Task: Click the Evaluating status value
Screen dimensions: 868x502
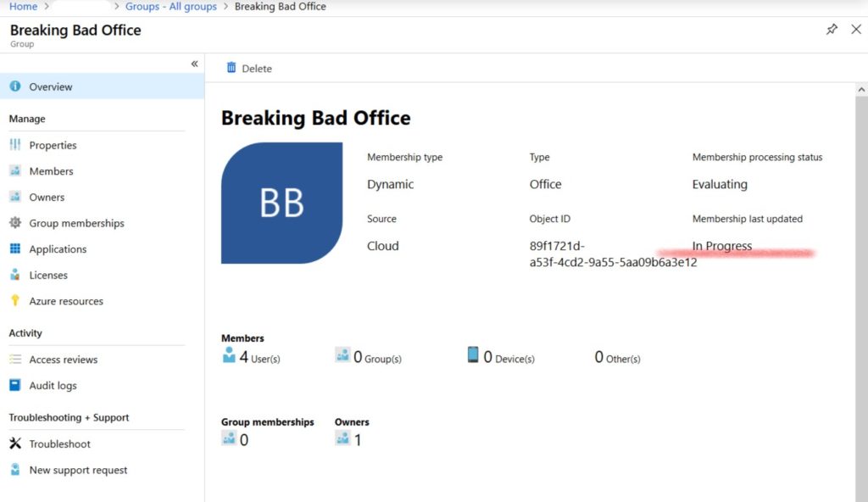Action: (720, 185)
